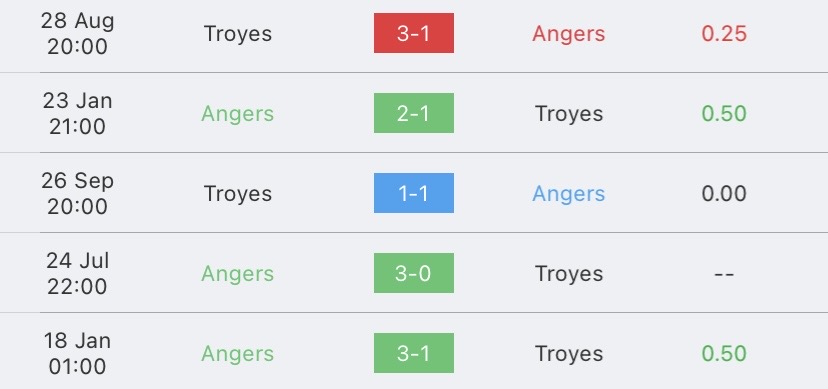This screenshot has width=828, height=389.
Task: Open green Angers in 18 Jan match
Action: 238,354
